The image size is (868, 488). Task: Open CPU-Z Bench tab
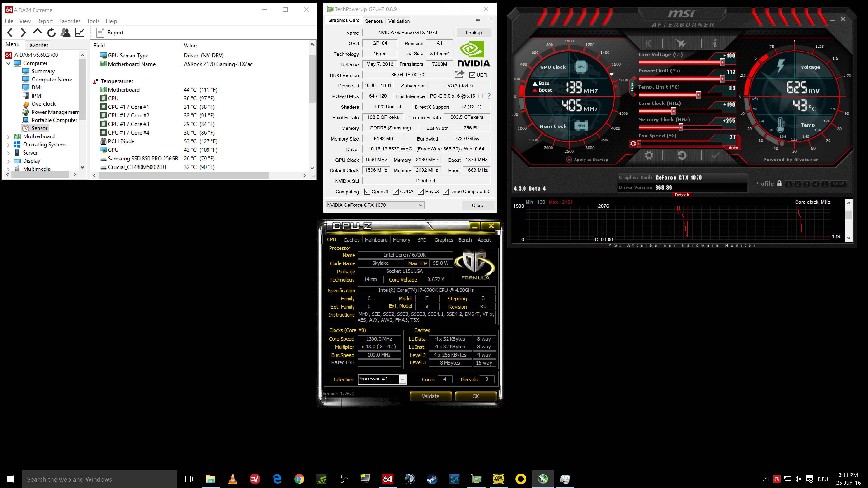click(x=465, y=240)
